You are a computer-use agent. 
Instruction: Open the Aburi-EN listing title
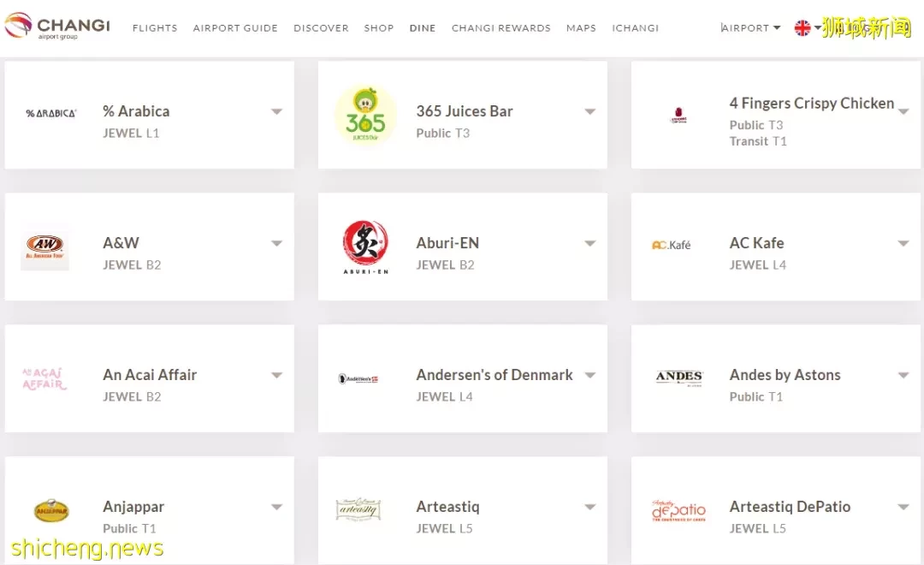[x=447, y=243]
